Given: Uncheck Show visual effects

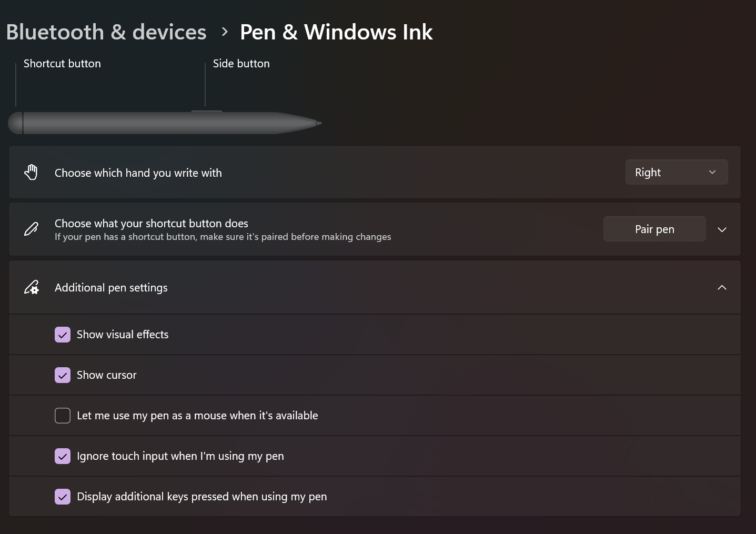Looking at the screenshot, I should 63,335.
